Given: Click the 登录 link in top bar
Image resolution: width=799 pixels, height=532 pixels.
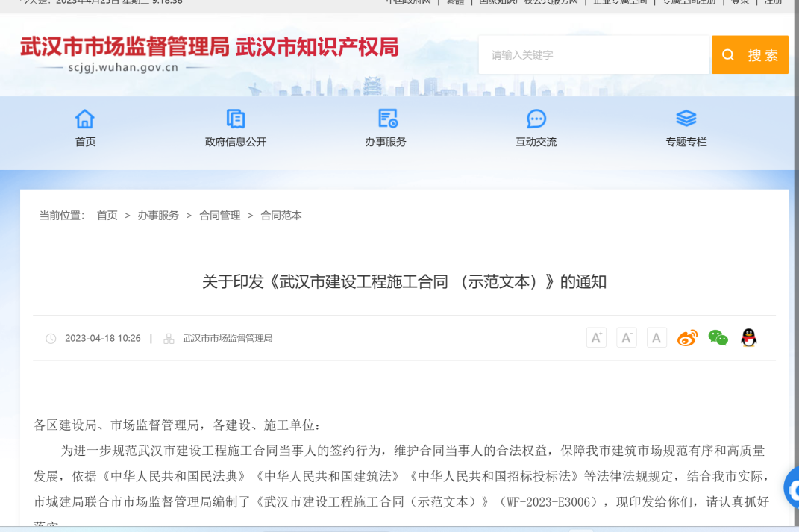Looking at the screenshot, I should (739, 2).
